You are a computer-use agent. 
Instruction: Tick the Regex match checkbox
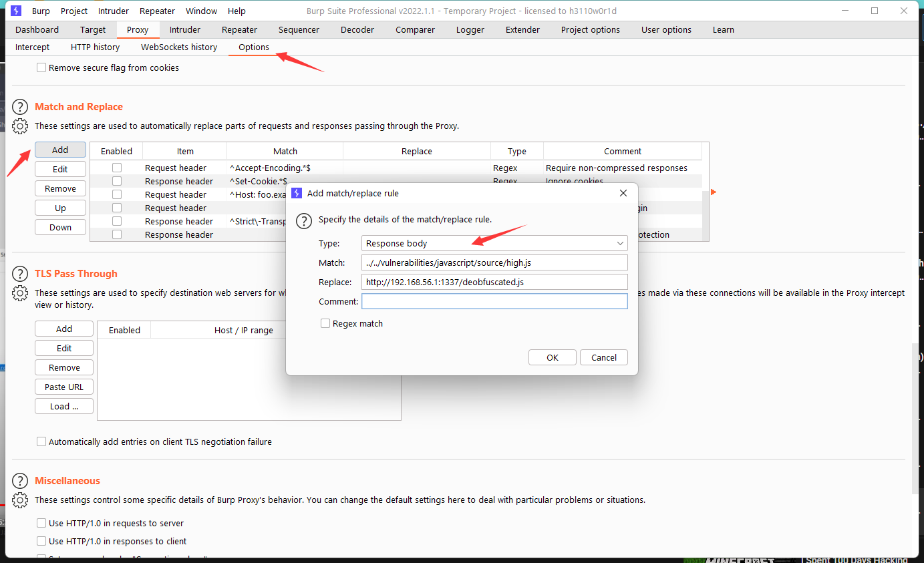[x=325, y=323]
